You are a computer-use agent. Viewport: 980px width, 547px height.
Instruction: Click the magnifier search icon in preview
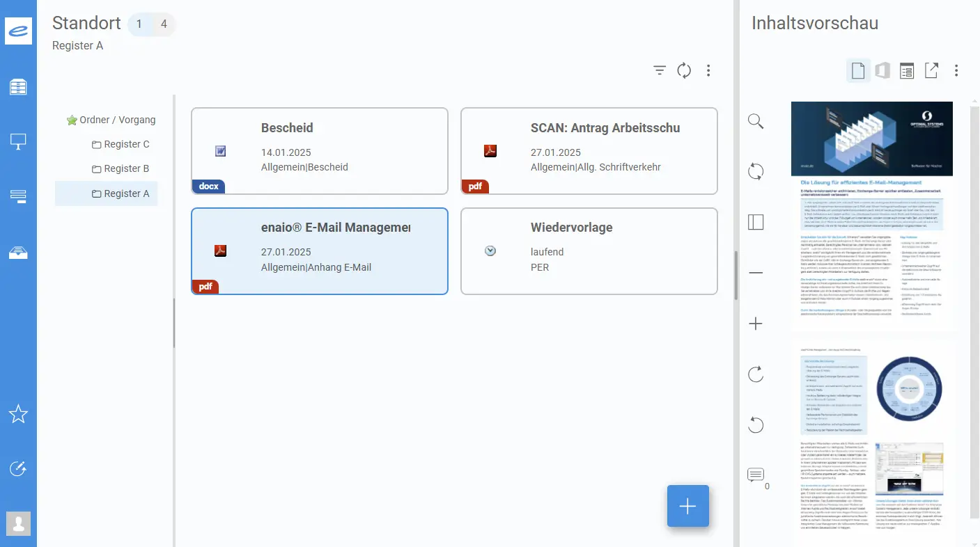click(756, 122)
